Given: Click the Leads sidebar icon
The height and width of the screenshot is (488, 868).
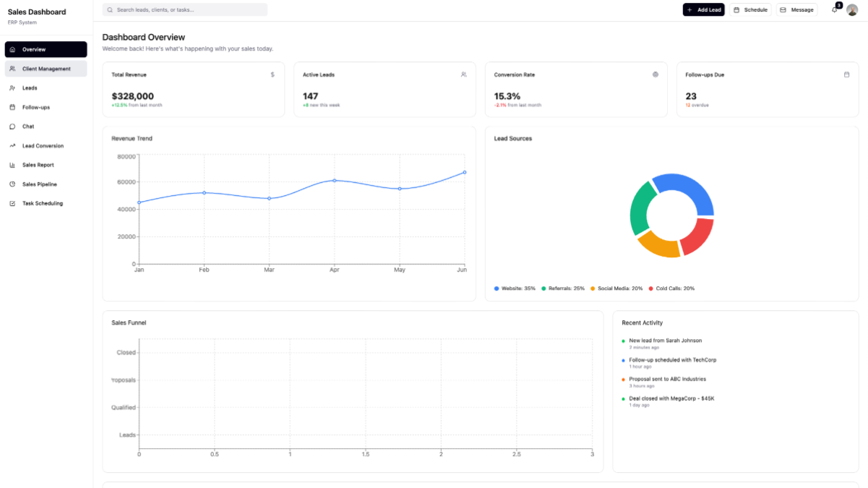Looking at the screenshot, I should (13, 88).
